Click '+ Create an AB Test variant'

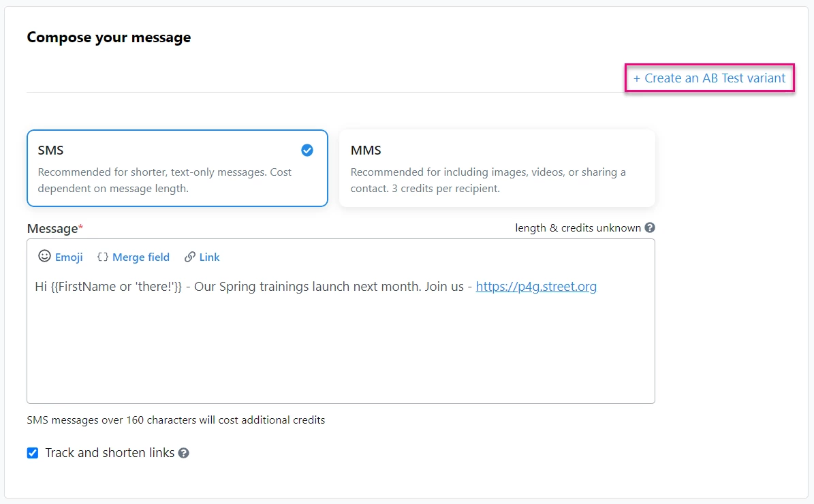(709, 78)
